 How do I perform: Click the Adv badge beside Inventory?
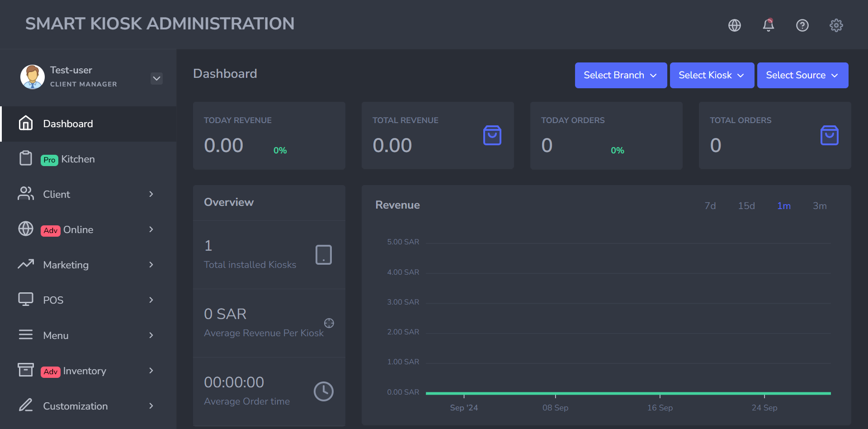51,372
